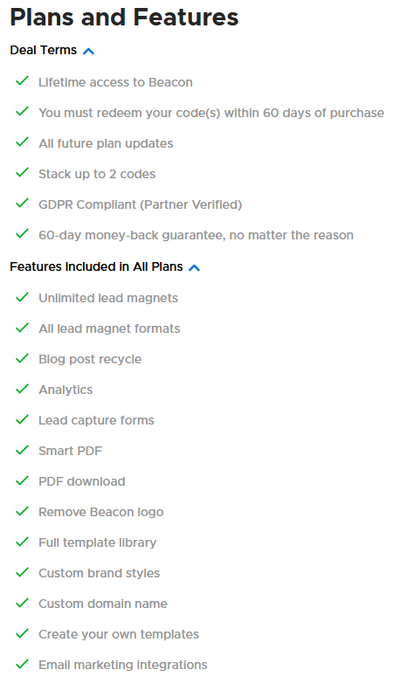Click checkmark next to GDPR Compliant
Screen dimensions: 400x691
coord(22,204)
